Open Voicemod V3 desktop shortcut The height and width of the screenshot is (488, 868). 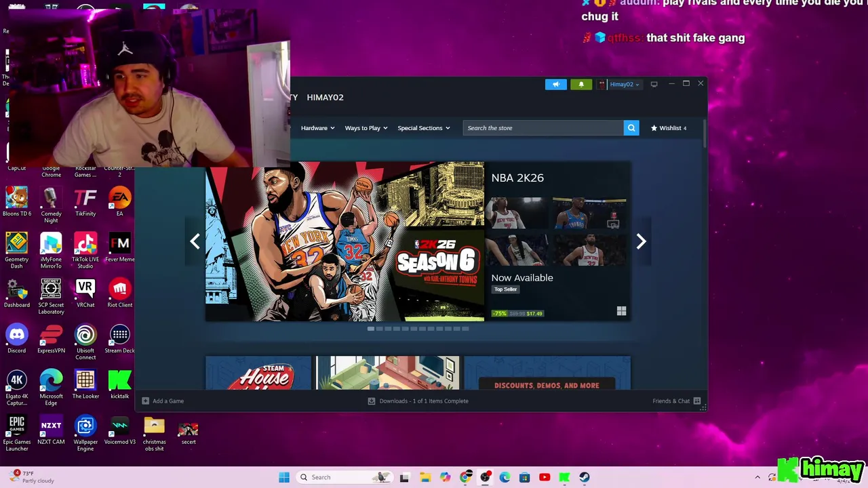(x=119, y=430)
